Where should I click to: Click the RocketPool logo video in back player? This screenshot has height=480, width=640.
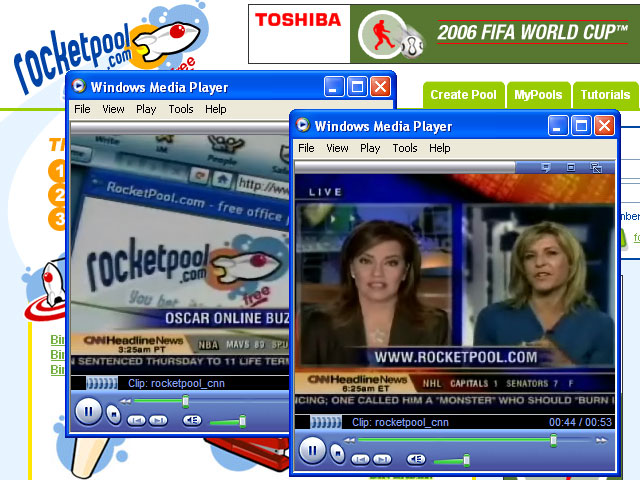[x=180, y=255]
